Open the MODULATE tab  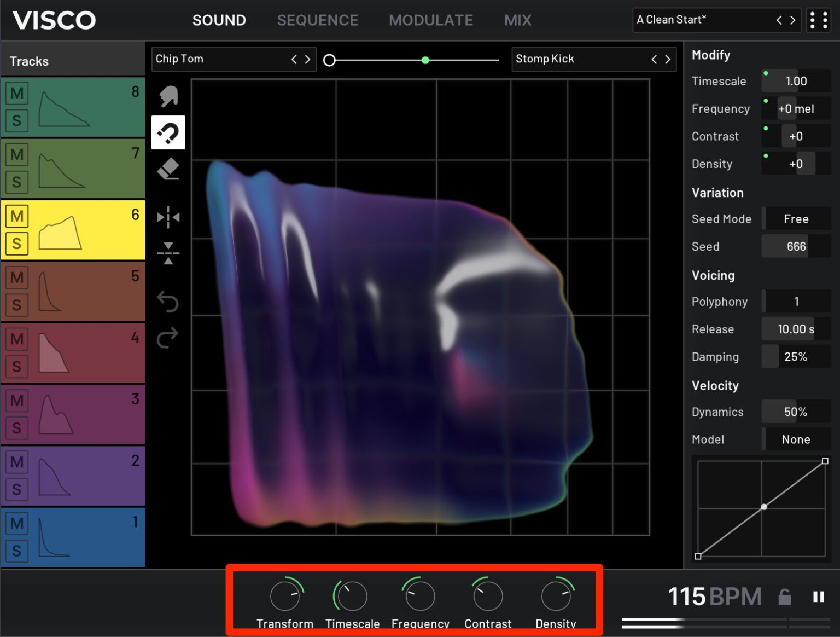[430, 20]
